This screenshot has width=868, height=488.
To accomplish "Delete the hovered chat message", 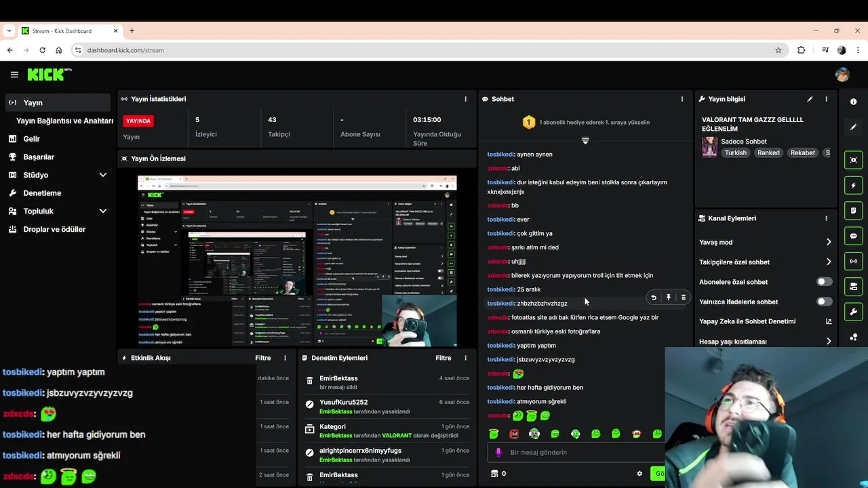I will tap(684, 298).
